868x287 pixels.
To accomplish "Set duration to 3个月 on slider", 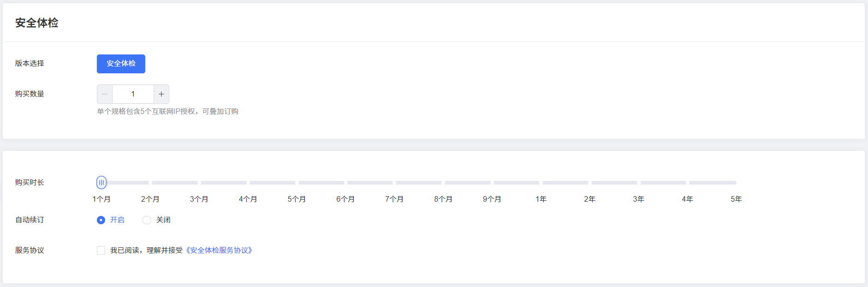I will 199,199.
